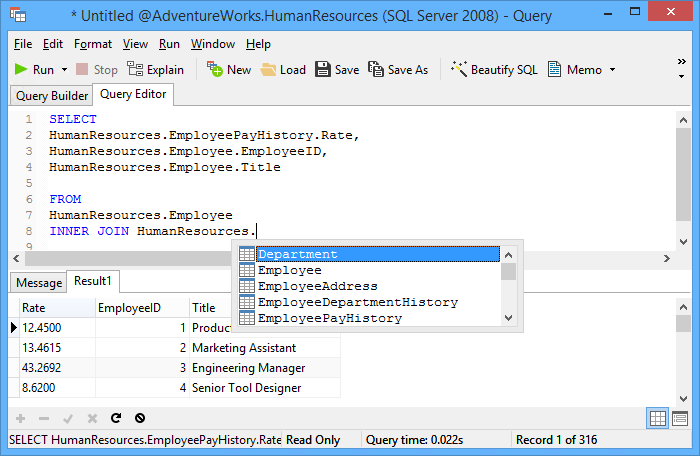
Task: Click the Save As icon
Action: [x=375, y=69]
